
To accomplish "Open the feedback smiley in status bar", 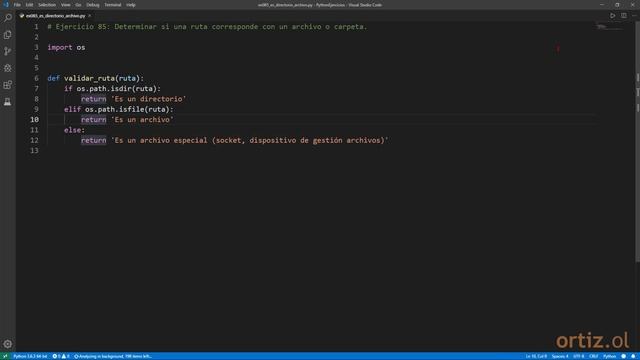I will (x=623, y=356).
